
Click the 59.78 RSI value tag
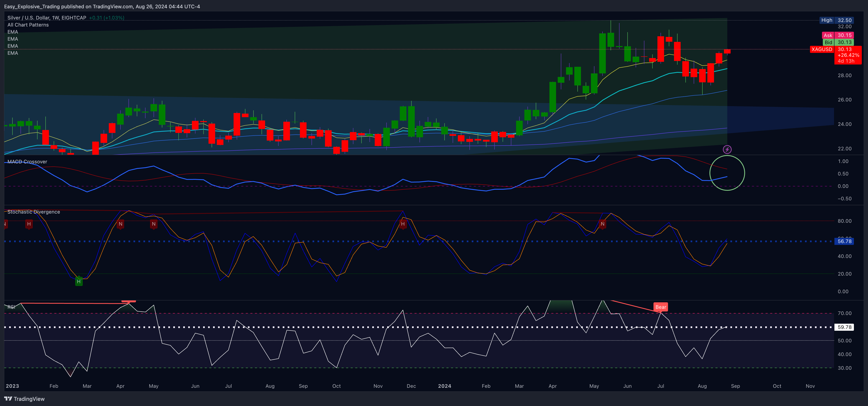click(844, 327)
